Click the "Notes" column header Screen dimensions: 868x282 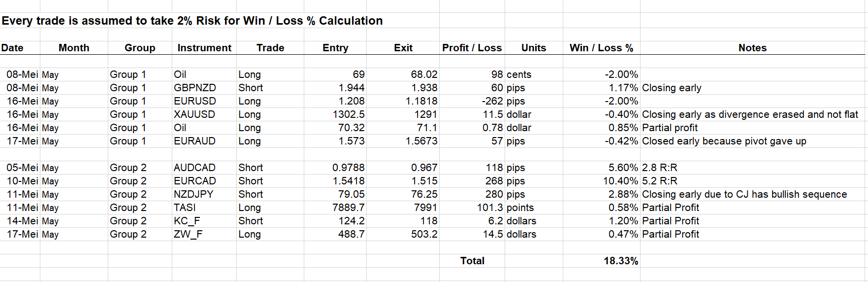click(x=752, y=48)
